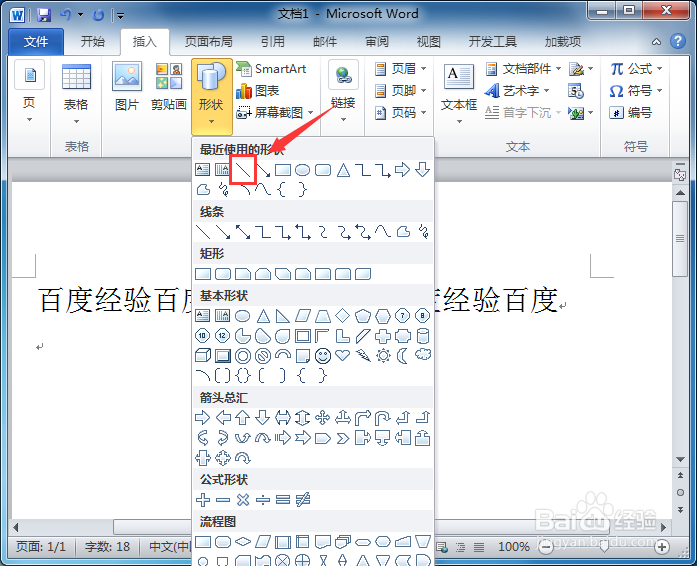Viewport: 697px width, 566px height.
Task: Choose the heart shape in basic shapes
Action: click(342, 355)
